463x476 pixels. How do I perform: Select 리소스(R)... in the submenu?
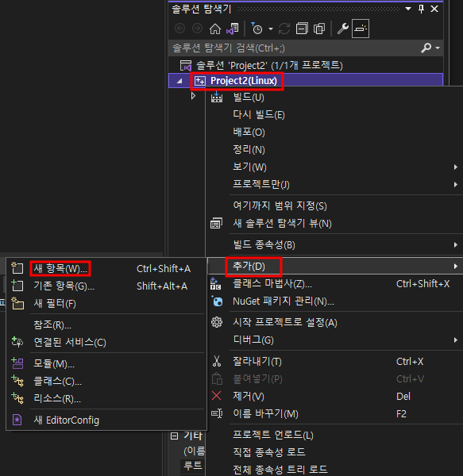pyautogui.click(x=106, y=398)
